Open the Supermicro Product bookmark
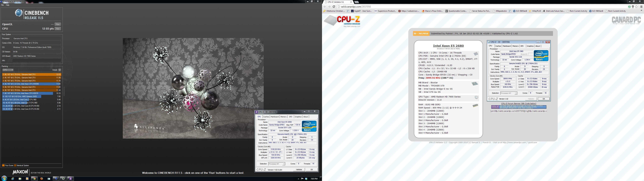 pos(385,11)
